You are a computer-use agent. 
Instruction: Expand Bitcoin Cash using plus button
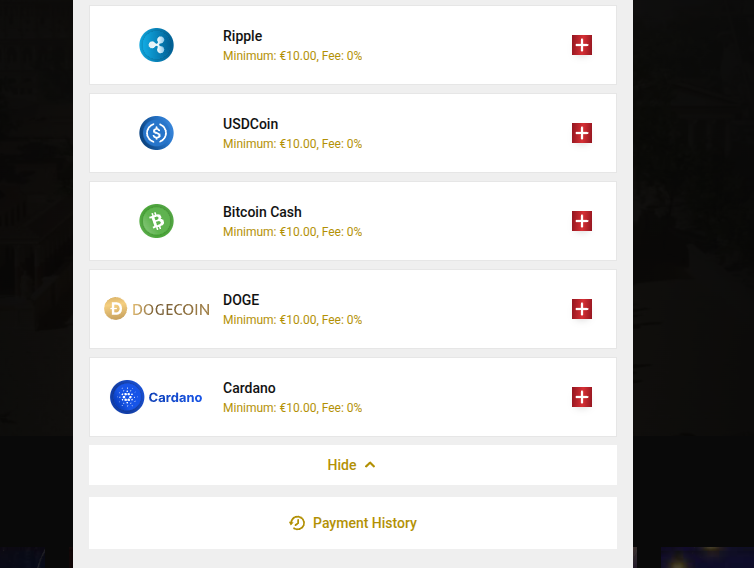(x=582, y=221)
